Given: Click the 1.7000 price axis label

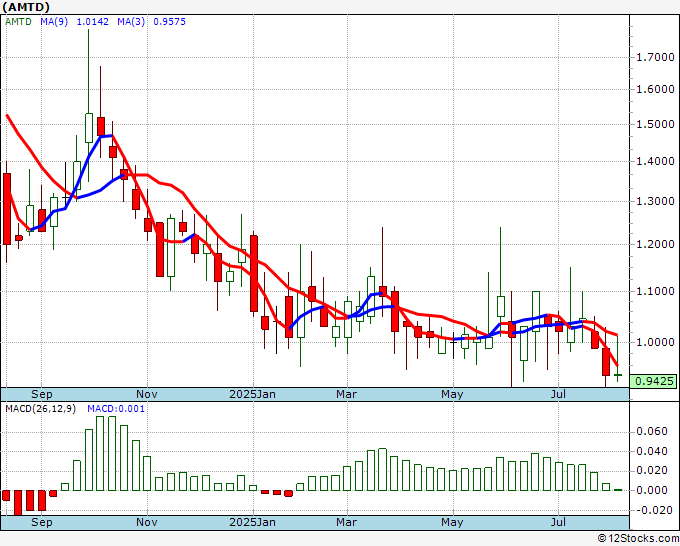Looking at the screenshot, I should point(655,57).
